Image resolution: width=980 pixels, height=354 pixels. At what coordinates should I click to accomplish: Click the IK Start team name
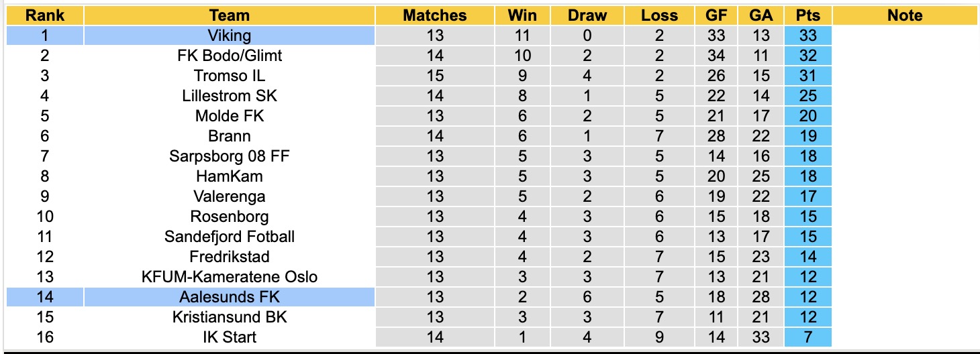(229, 337)
